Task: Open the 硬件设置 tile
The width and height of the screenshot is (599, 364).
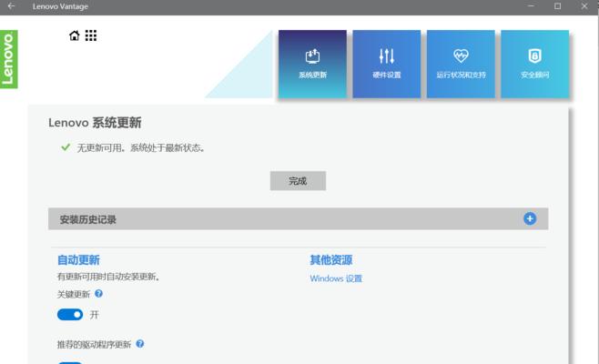Action: (387, 65)
